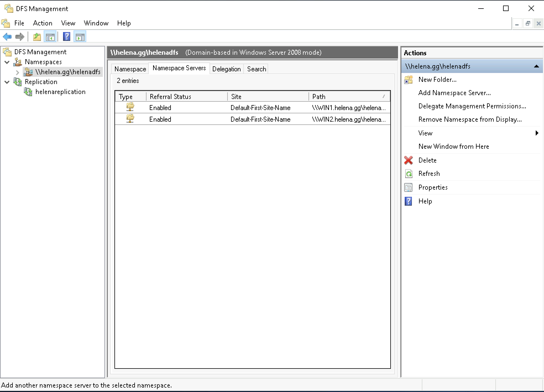Switch to the Delegation tab
The height and width of the screenshot is (392, 544).
tap(226, 69)
